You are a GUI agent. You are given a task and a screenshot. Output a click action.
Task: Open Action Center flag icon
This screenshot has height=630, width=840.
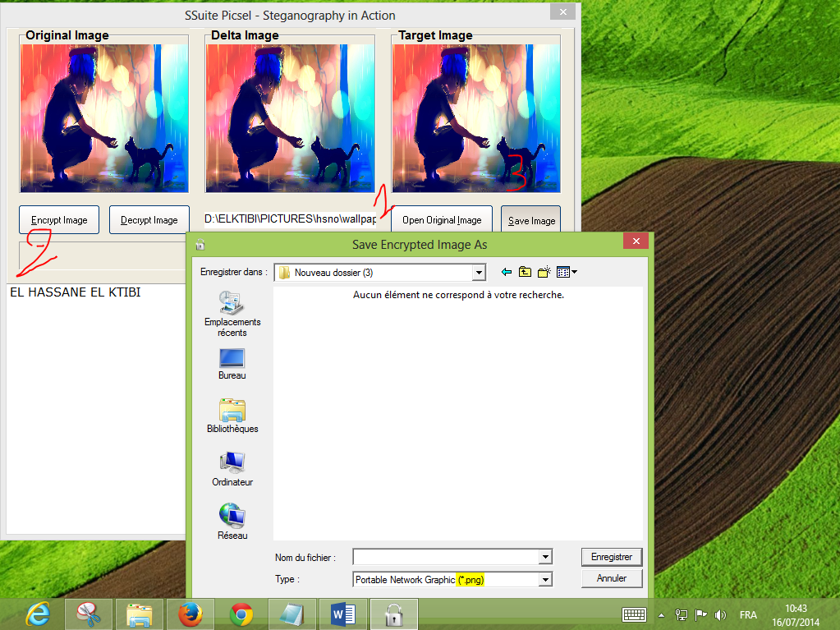click(700, 614)
